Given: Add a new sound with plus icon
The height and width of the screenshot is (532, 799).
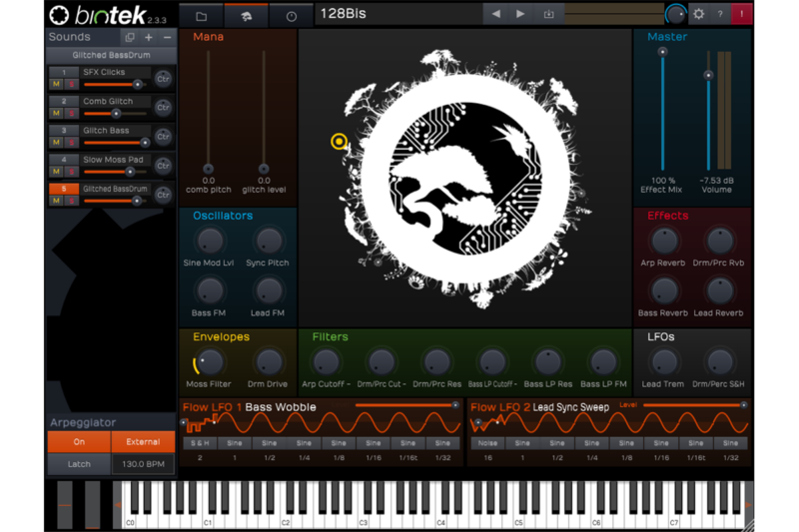Looking at the screenshot, I should pos(149,37).
